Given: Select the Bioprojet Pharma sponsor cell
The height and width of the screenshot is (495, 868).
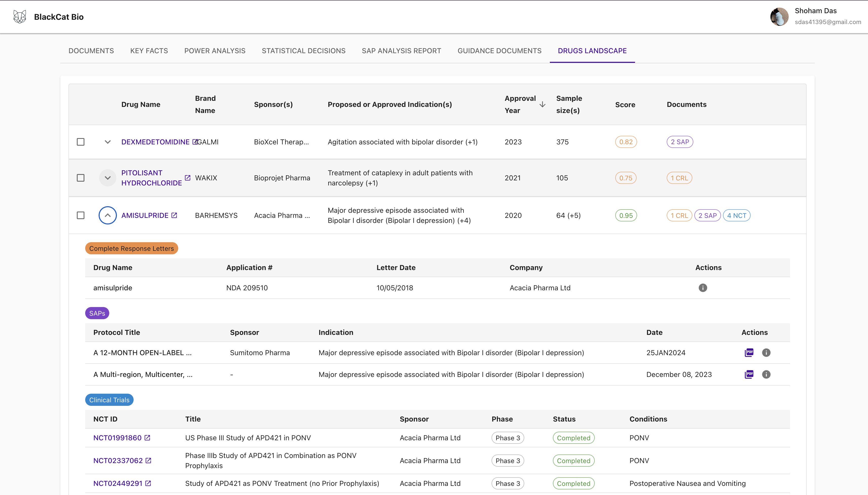Looking at the screenshot, I should (282, 178).
